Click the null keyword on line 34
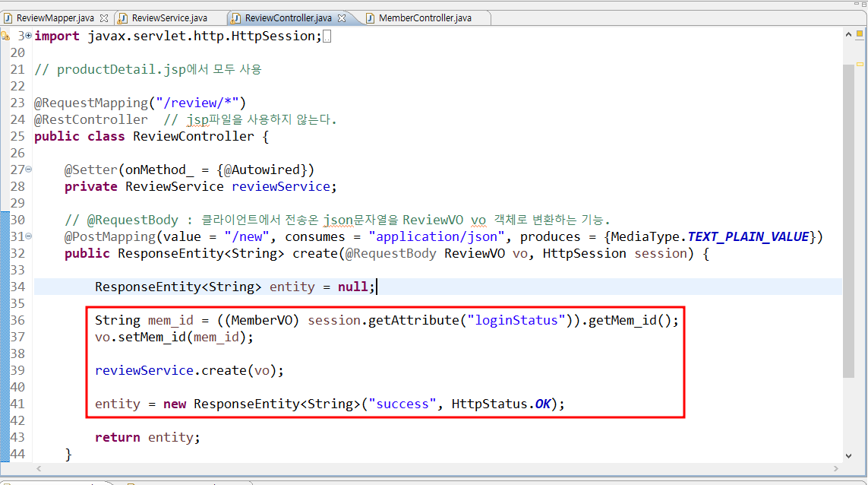The image size is (868, 485). (x=352, y=287)
